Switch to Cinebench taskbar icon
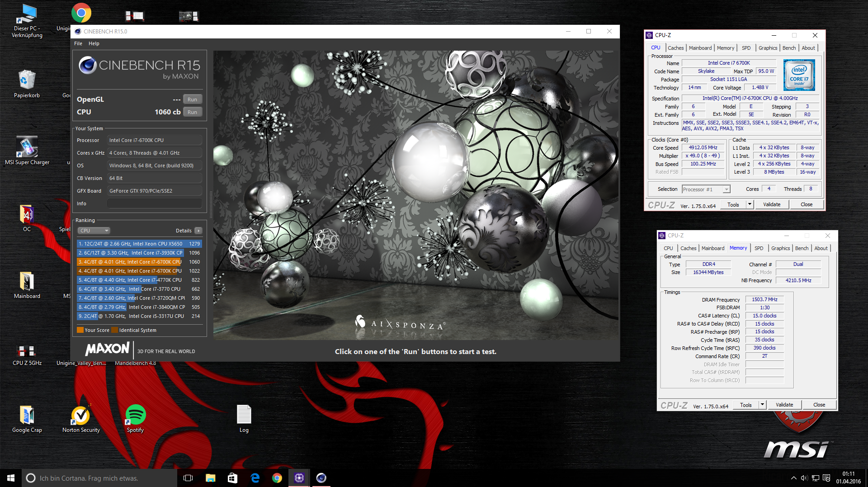The height and width of the screenshot is (487, 868). [321, 478]
